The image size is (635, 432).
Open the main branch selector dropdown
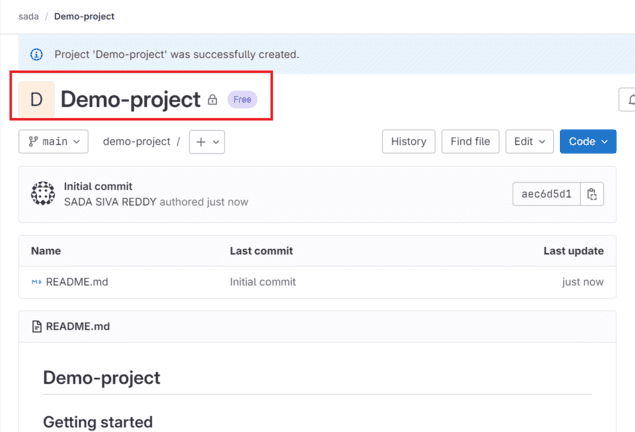53,142
